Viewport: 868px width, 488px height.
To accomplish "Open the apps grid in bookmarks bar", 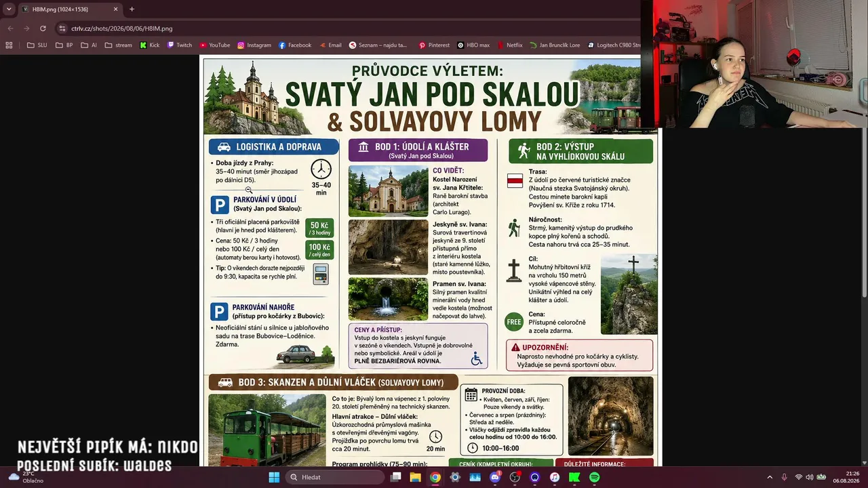I will click(9, 45).
